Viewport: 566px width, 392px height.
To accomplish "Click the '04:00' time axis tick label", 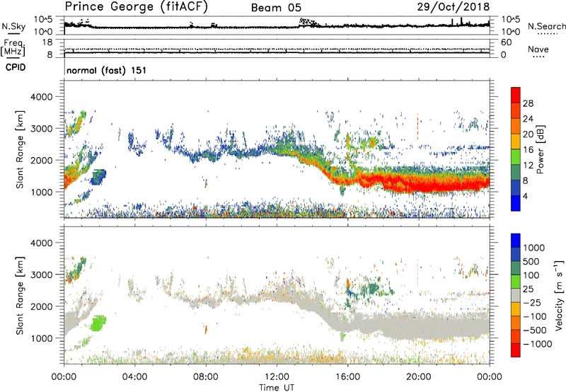I will [134, 377].
